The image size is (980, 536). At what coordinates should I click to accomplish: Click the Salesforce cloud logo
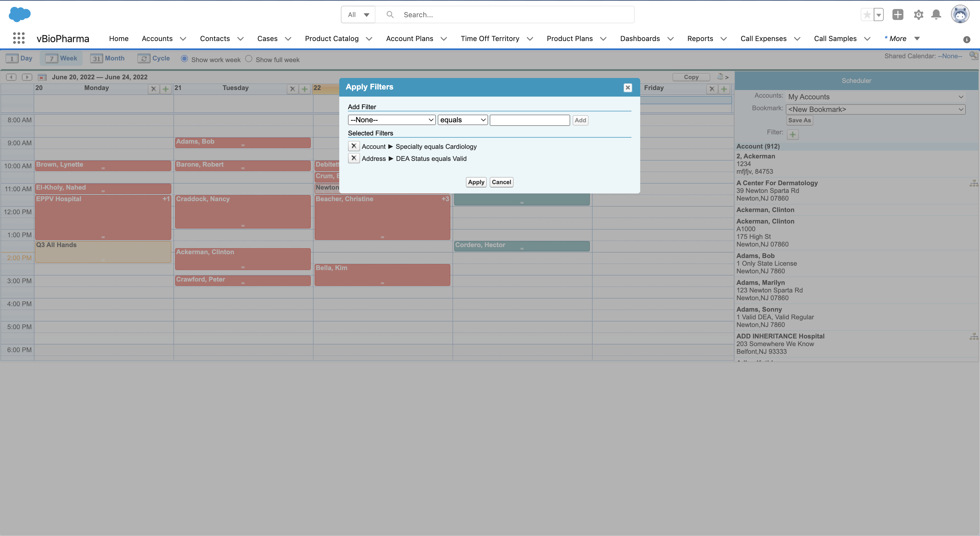point(19,15)
